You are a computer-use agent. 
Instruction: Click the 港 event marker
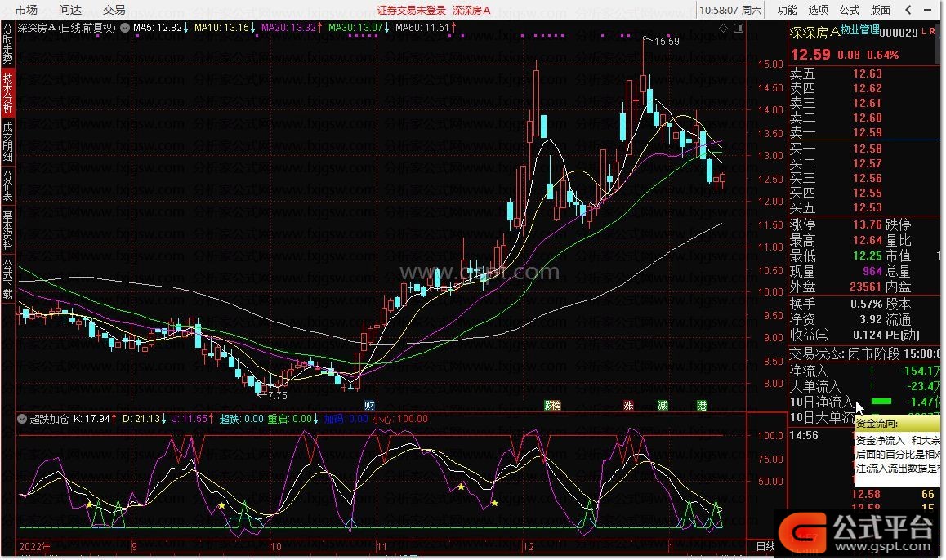pyautogui.click(x=702, y=405)
